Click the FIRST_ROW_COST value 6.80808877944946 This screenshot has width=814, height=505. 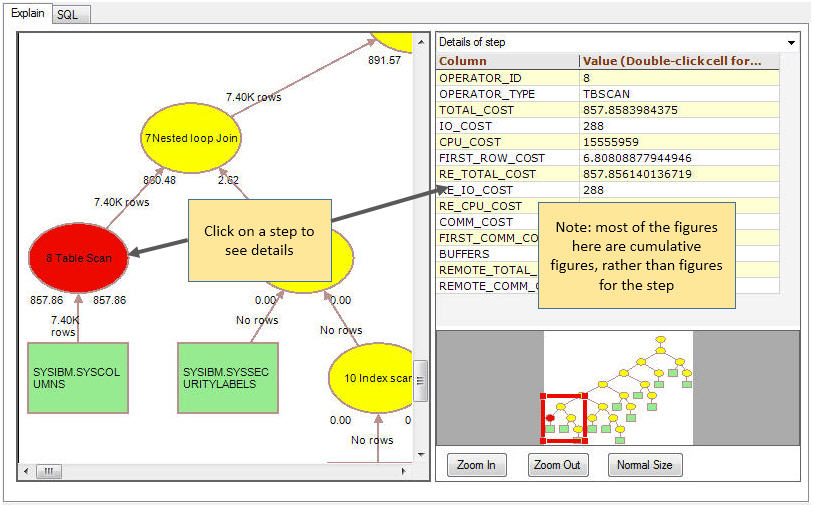click(x=679, y=158)
